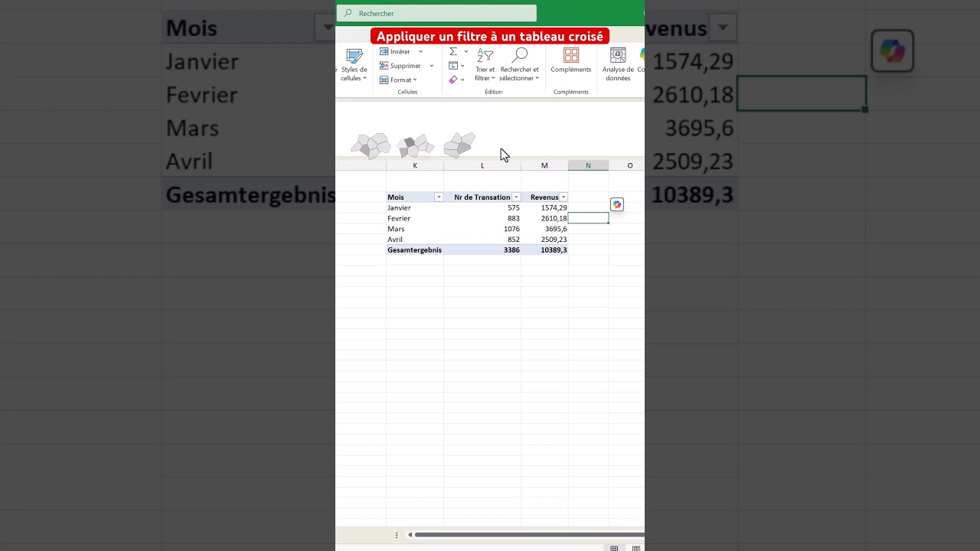Select revenue cell 2610,18 in the table
The height and width of the screenshot is (551, 980).
pos(544,218)
